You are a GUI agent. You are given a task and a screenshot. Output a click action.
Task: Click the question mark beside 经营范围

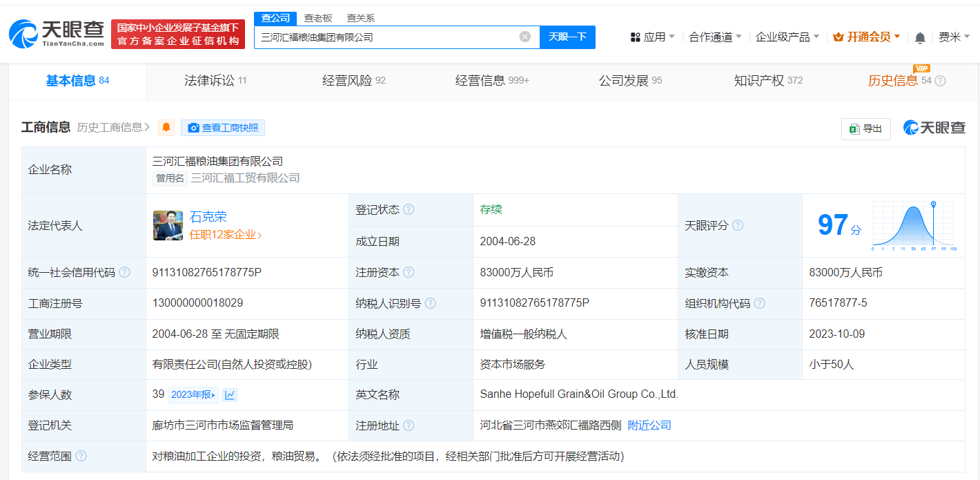point(81,456)
